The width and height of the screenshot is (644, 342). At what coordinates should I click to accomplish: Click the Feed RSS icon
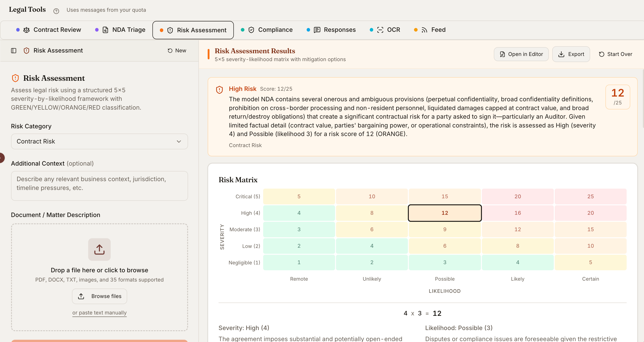[424, 30]
